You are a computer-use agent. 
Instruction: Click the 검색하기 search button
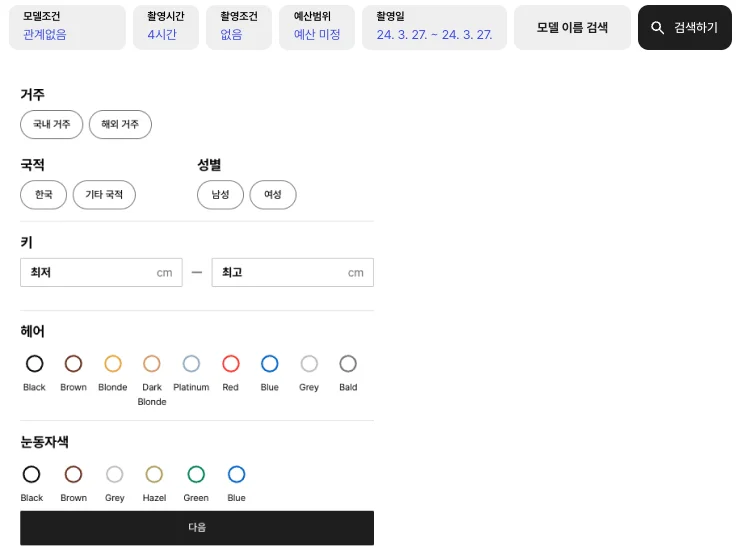pos(684,27)
